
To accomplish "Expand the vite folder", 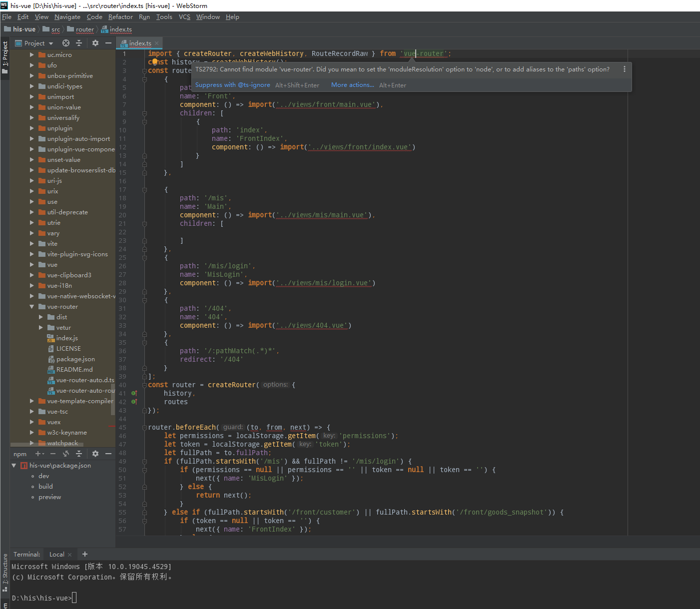I will click(32, 244).
